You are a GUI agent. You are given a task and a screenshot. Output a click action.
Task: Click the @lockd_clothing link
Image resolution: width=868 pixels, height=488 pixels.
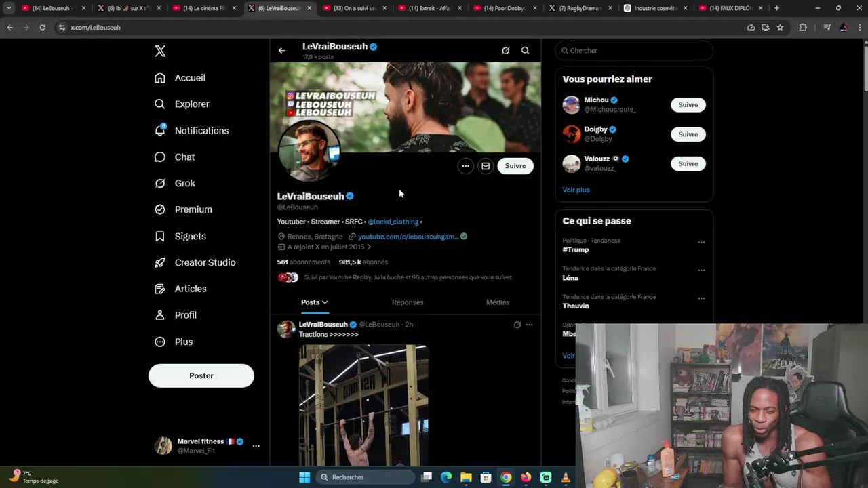click(393, 222)
